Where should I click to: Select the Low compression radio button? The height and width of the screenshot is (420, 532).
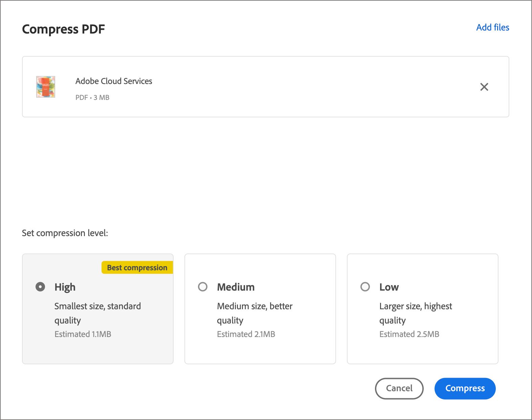(x=365, y=287)
